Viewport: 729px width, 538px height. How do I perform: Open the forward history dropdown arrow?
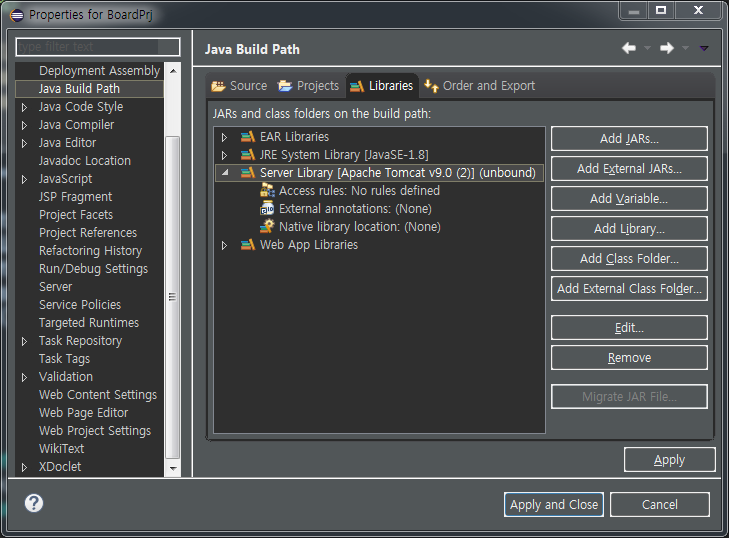pyautogui.click(x=685, y=48)
